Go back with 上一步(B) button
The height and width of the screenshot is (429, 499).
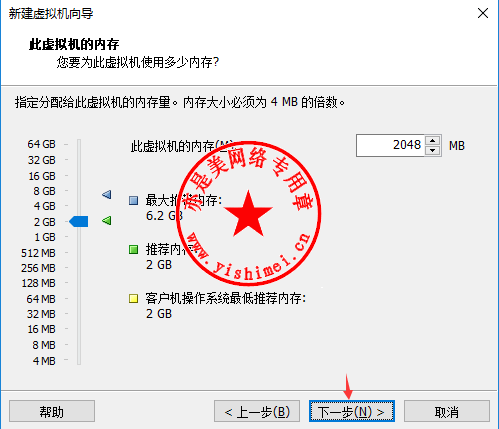click(x=257, y=411)
